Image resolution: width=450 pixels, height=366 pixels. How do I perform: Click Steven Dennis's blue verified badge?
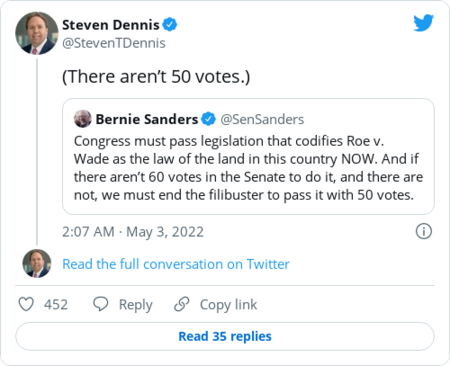pos(170,24)
